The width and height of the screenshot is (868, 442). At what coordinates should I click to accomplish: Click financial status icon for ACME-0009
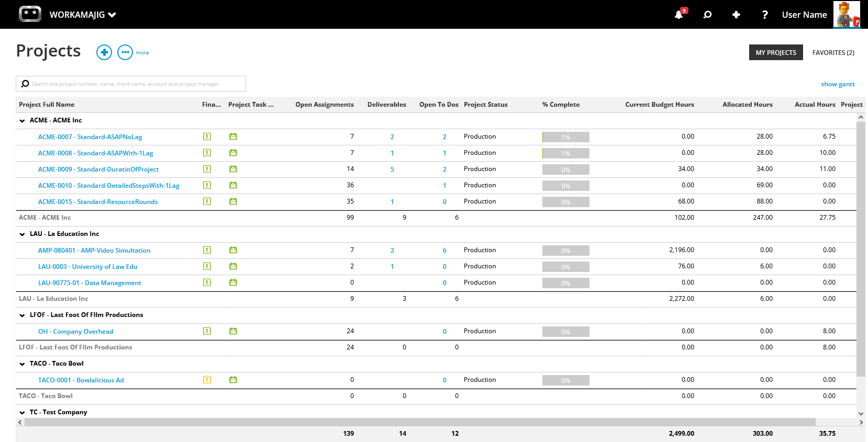click(207, 169)
